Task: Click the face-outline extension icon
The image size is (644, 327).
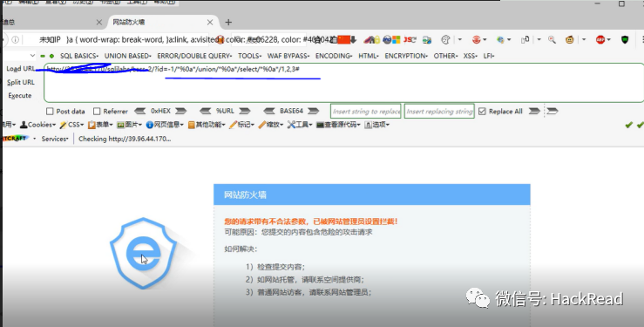Action: pos(445,40)
